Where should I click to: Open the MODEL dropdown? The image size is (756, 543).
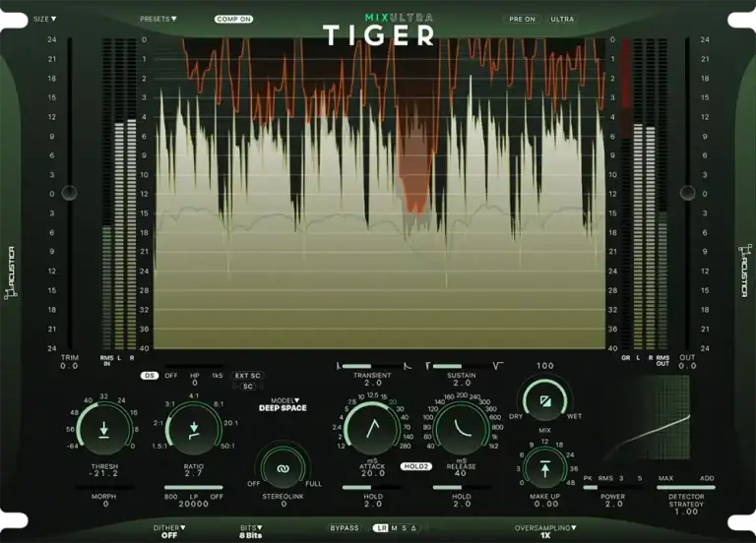click(284, 400)
